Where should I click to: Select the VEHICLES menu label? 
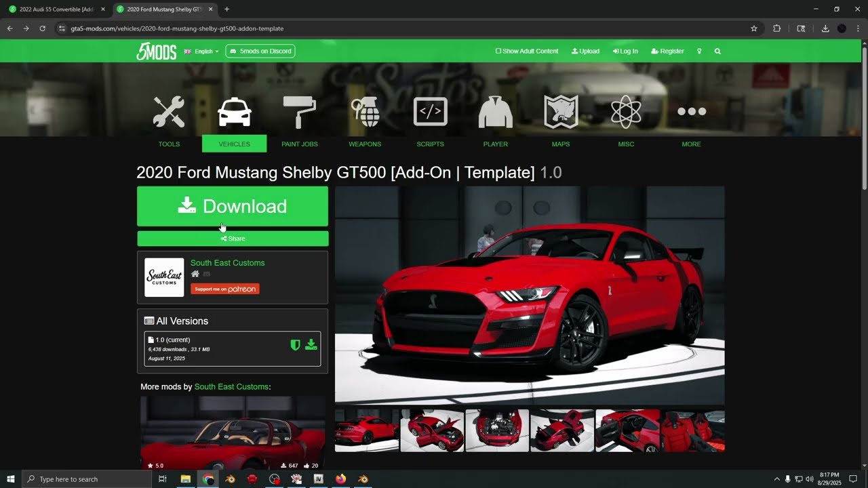tap(235, 144)
